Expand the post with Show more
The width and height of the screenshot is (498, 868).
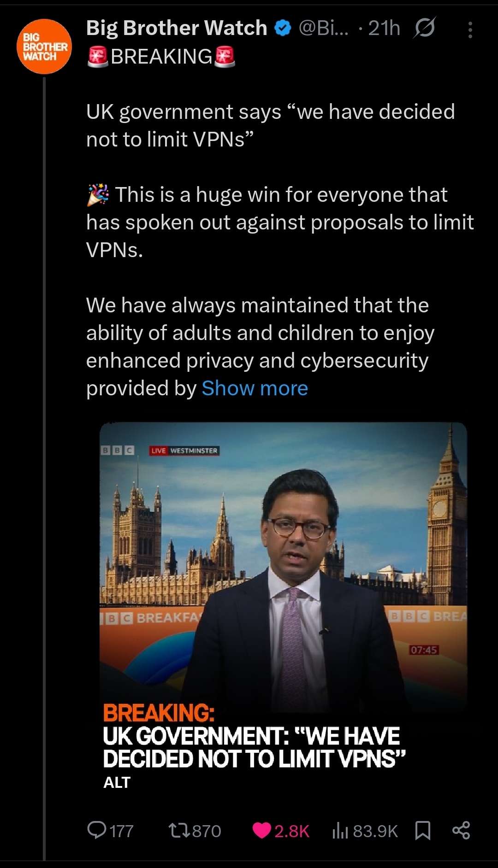pos(255,388)
